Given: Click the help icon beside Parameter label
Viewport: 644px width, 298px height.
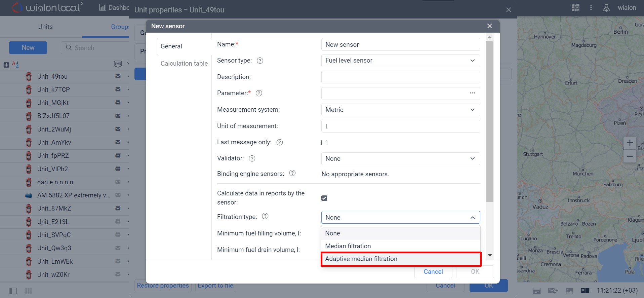Looking at the screenshot, I should click(259, 93).
